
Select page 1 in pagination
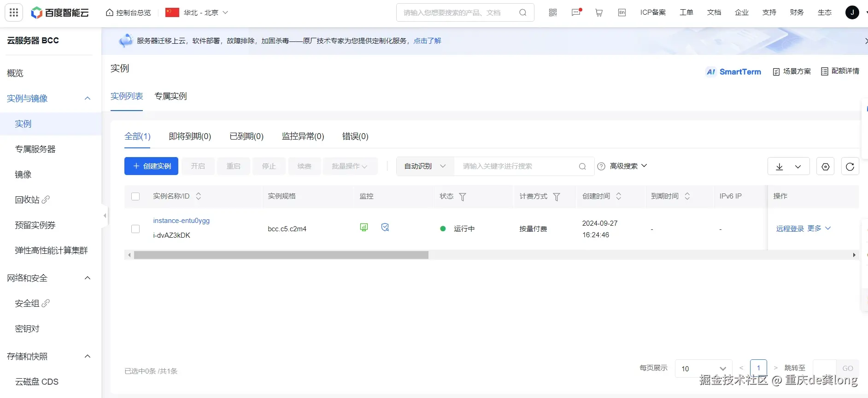pos(758,368)
